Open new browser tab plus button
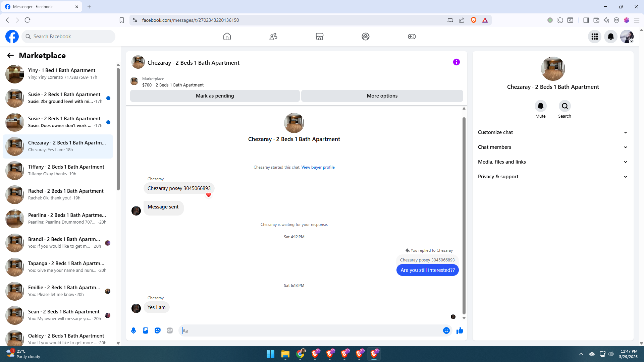The width and height of the screenshot is (644, 362). (x=89, y=7)
